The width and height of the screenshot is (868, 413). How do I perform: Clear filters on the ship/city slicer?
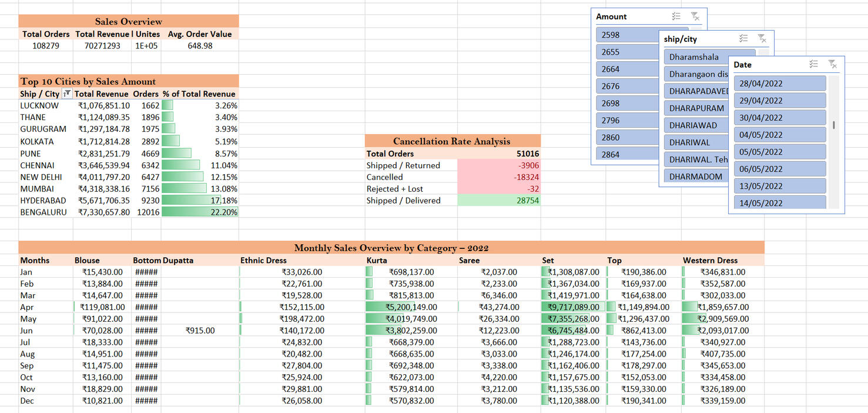point(762,39)
